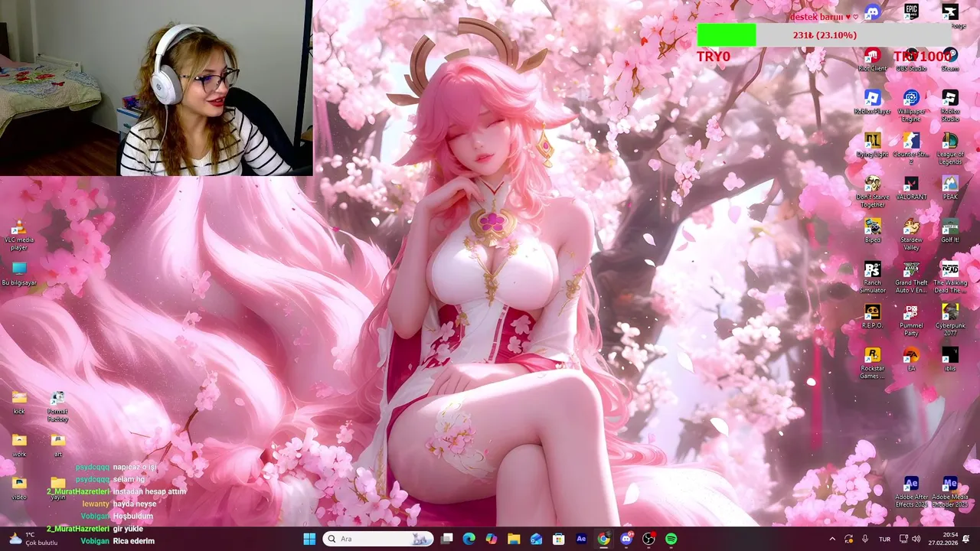Open Outlook from the taskbar
This screenshot has height=551, width=980.
coord(536,539)
